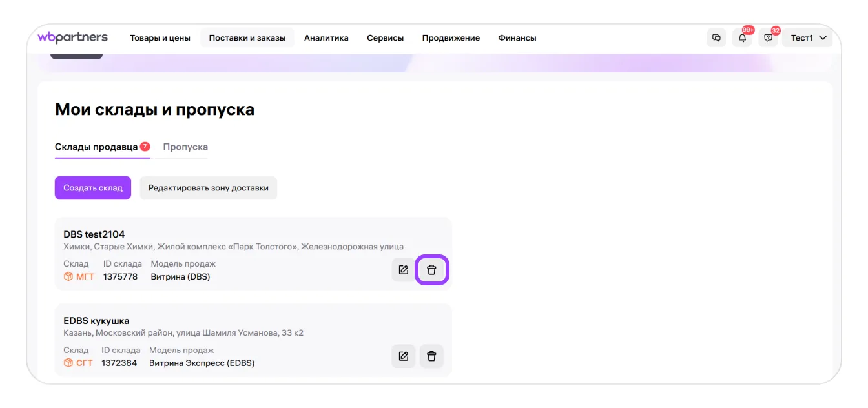The width and height of the screenshot is (868, 408).
Task: Open the chat messages icon
Action: 716,38
